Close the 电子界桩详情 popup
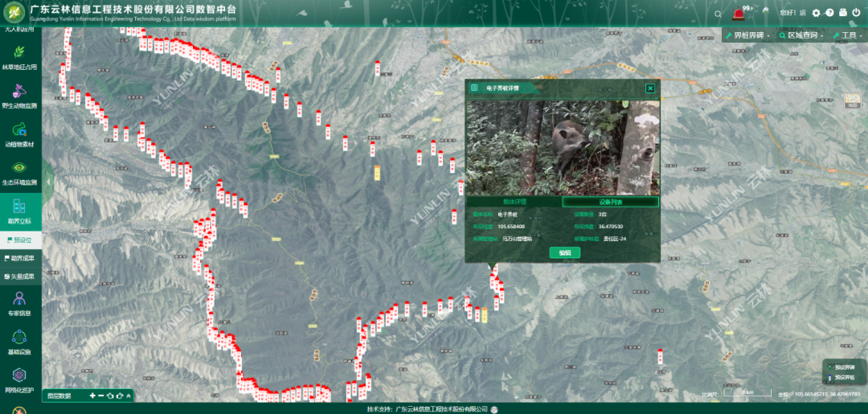 [x=650, y=88]
